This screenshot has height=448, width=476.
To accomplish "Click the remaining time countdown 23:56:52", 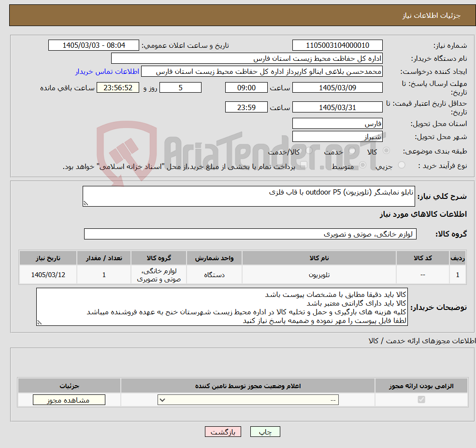I will point(118,88).
